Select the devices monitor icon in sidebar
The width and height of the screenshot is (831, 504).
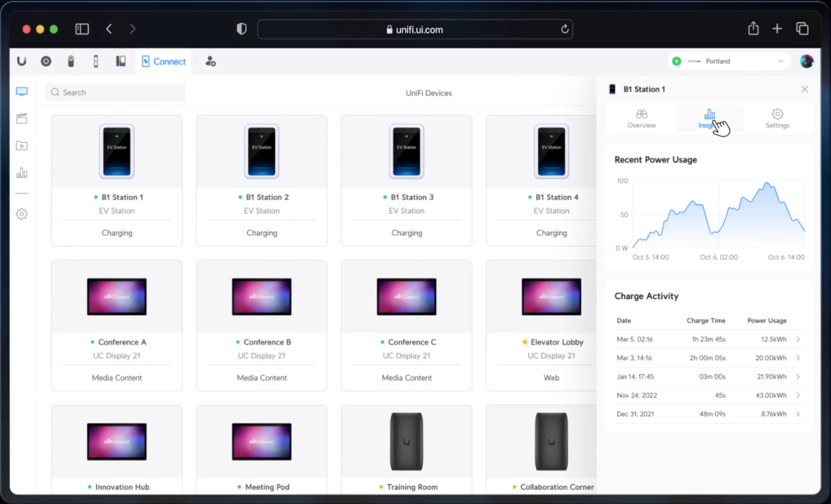click(22, 92)
